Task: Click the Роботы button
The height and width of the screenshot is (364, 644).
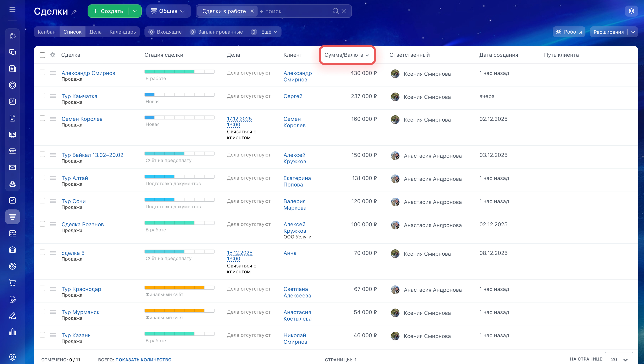Action: tap(569, 32)
